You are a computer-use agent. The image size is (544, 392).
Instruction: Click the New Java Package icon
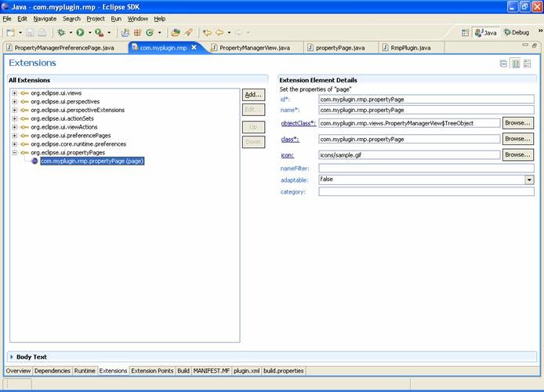(137, 33)
